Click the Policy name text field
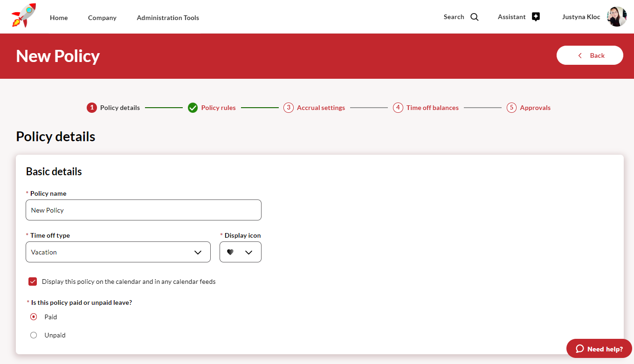This screenshot has height=364, width=634. 143,210
